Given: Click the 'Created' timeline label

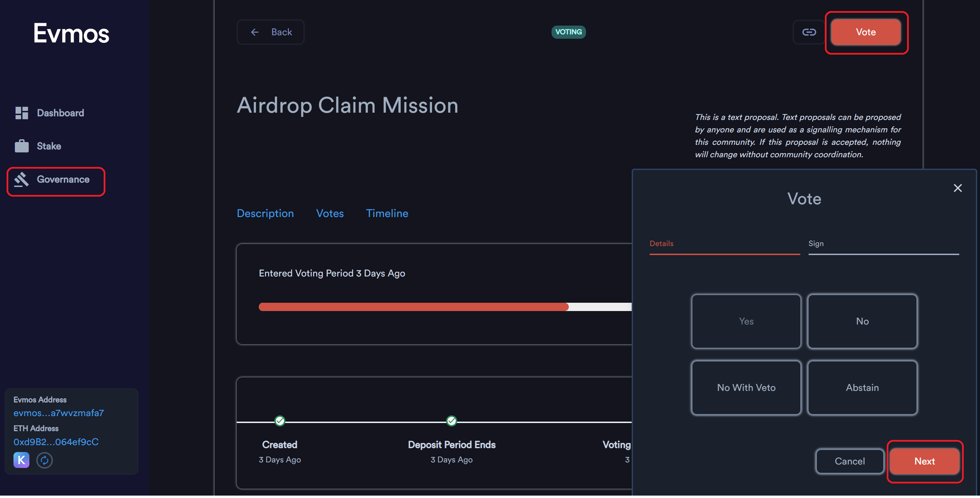Looking at the screenshot, I should coord(280,445).
